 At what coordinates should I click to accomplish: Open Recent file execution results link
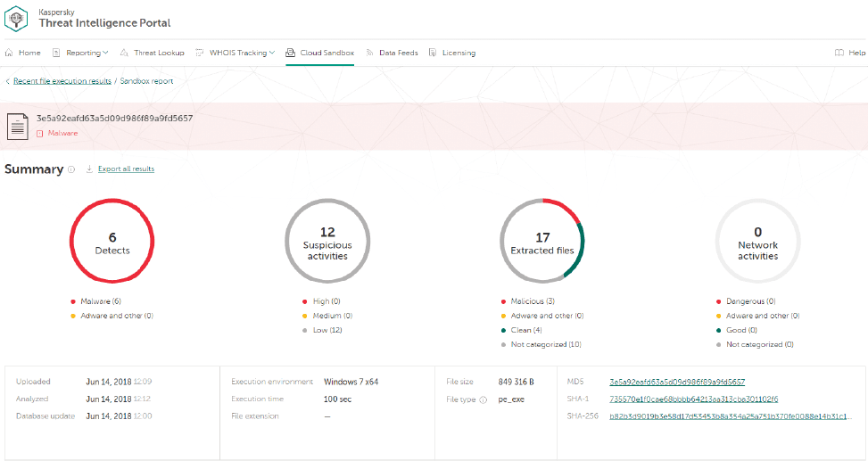tap(62, 81)
